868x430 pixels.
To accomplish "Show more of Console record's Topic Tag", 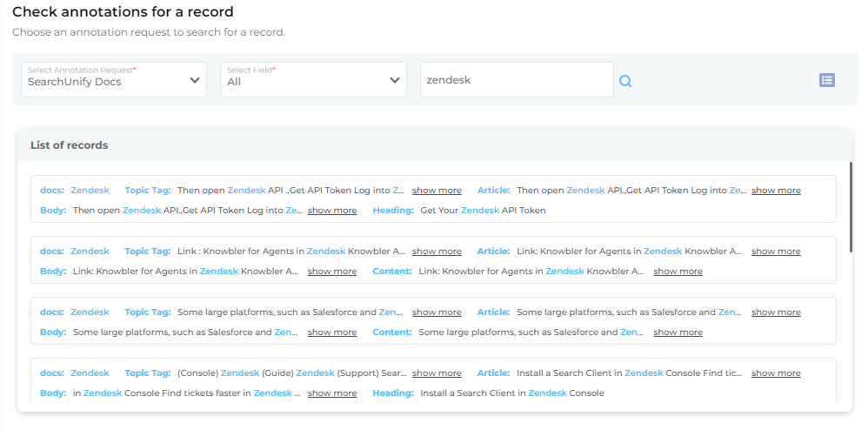I will pyautogui.click(x=437, y=373).
